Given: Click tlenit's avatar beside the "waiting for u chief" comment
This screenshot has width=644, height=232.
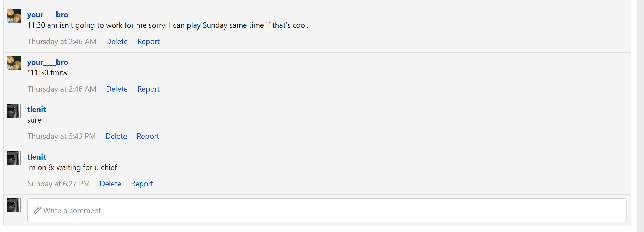Looking at the screenshot, I should [14, 158].
